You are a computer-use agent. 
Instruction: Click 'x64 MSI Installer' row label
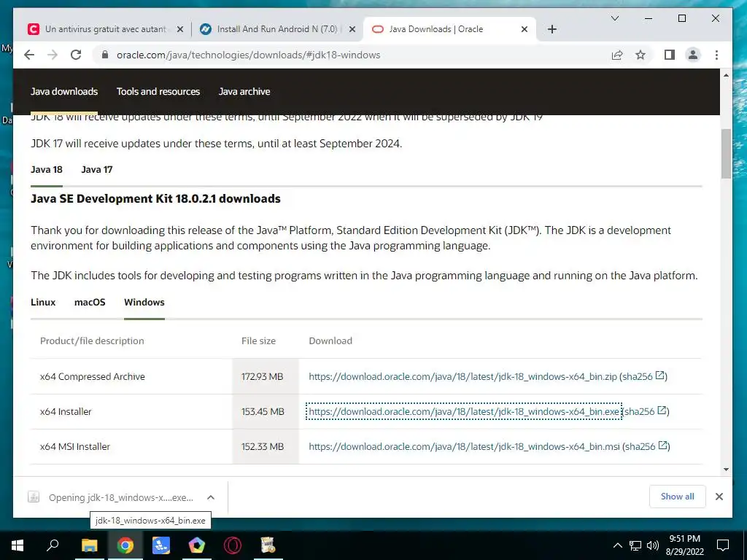coord(75,447)
